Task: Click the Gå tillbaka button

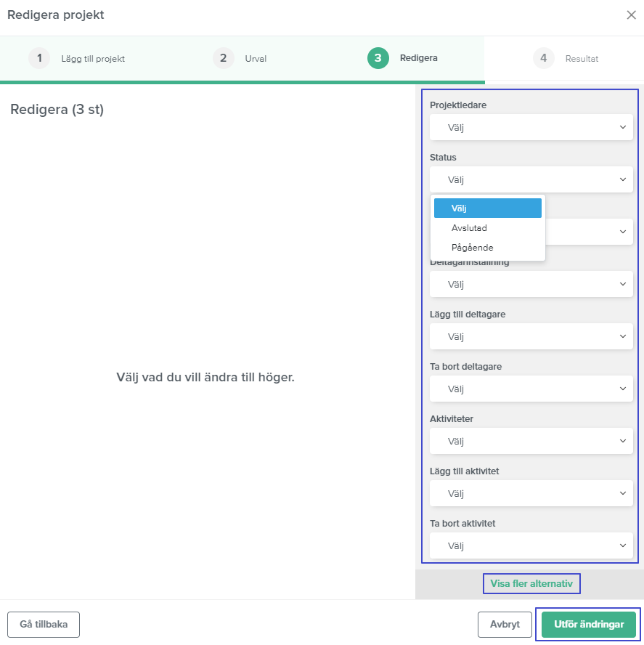Action: point(44,624)
